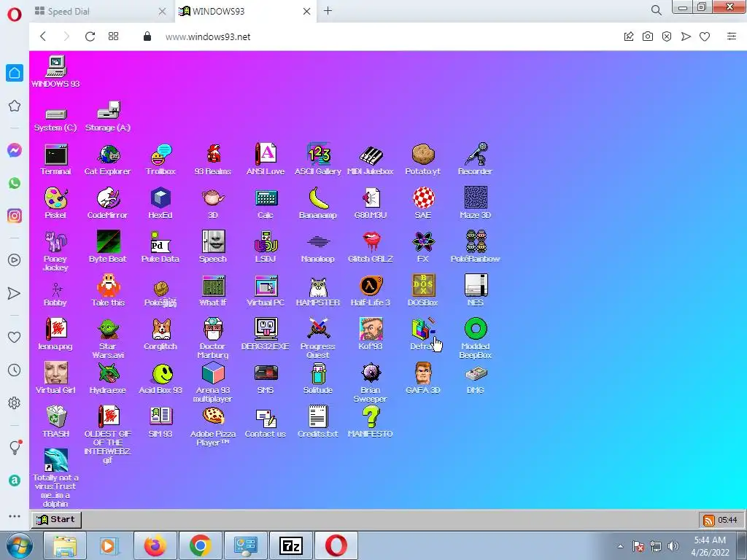Open the Recorder microphone icon
This screenshot has height=560, width=747.
(475, 160)
